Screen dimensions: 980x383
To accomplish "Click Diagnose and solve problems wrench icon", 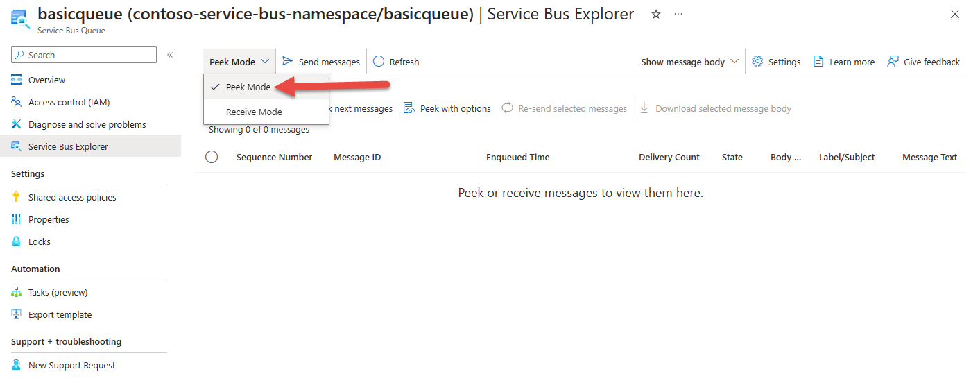I will (x=17, y=124).
